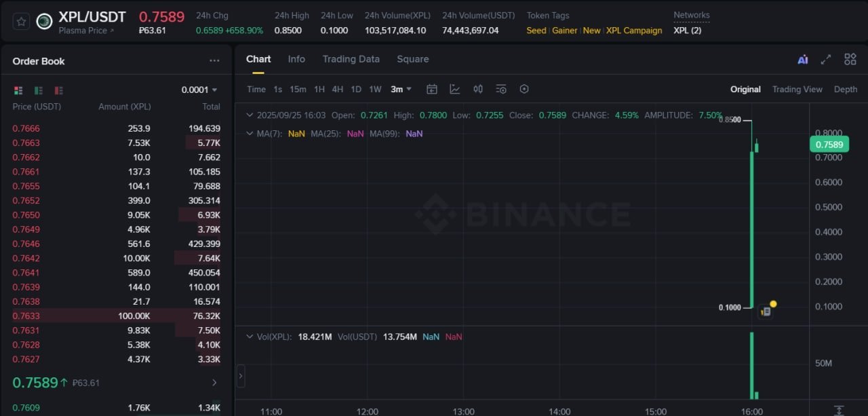
Task: Open the 0.0001 price precision dropdown
Action: [199, 90]
